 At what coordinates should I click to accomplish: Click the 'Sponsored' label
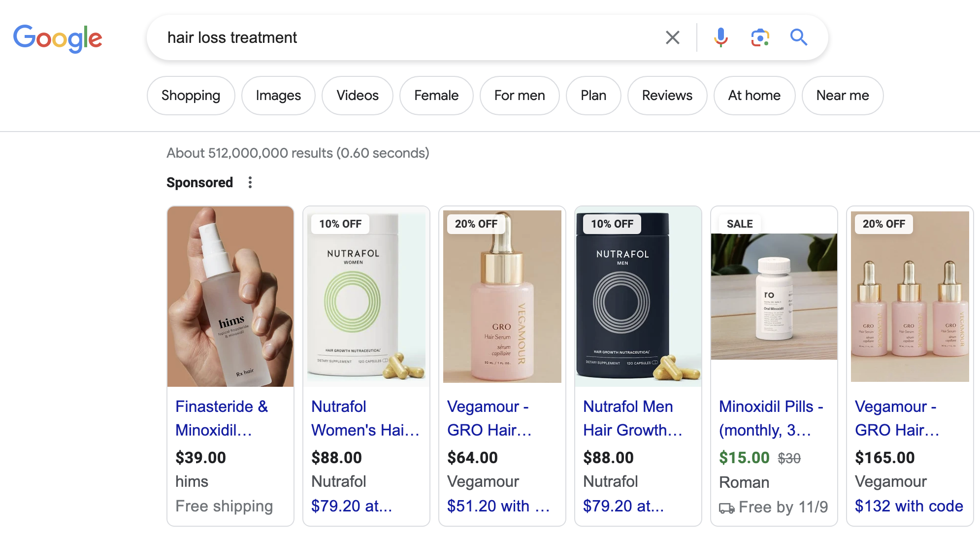pos(199,182)
